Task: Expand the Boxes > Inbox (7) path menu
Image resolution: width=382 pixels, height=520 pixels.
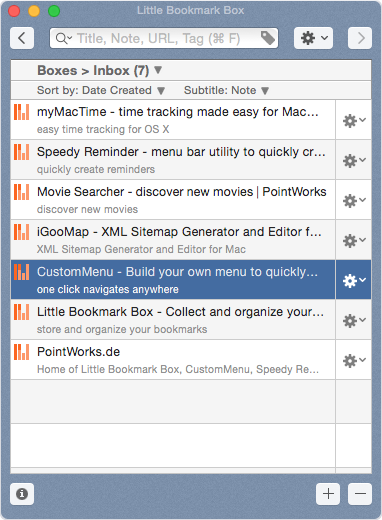Action: click(x=99, y=70)
